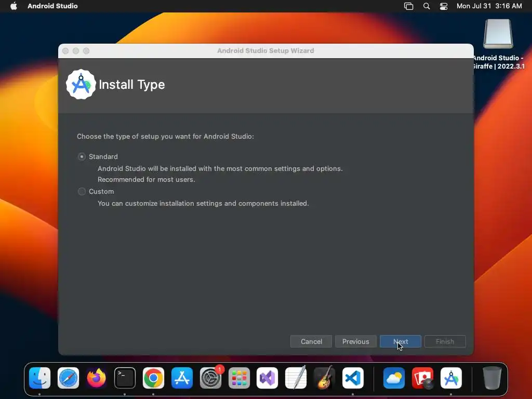
Task: Click the Next button
Action: [x=401, y=341]
